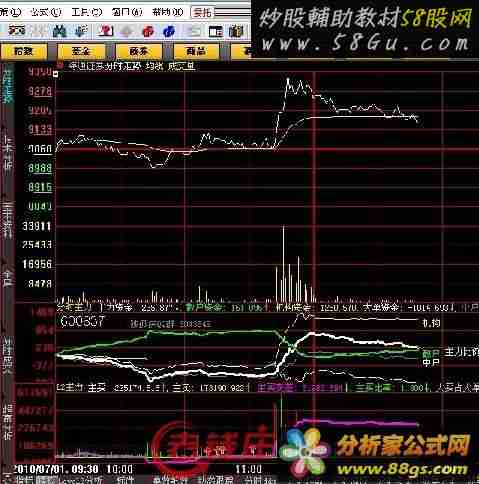Click the 委托 button in menu bar

(203, 13)
